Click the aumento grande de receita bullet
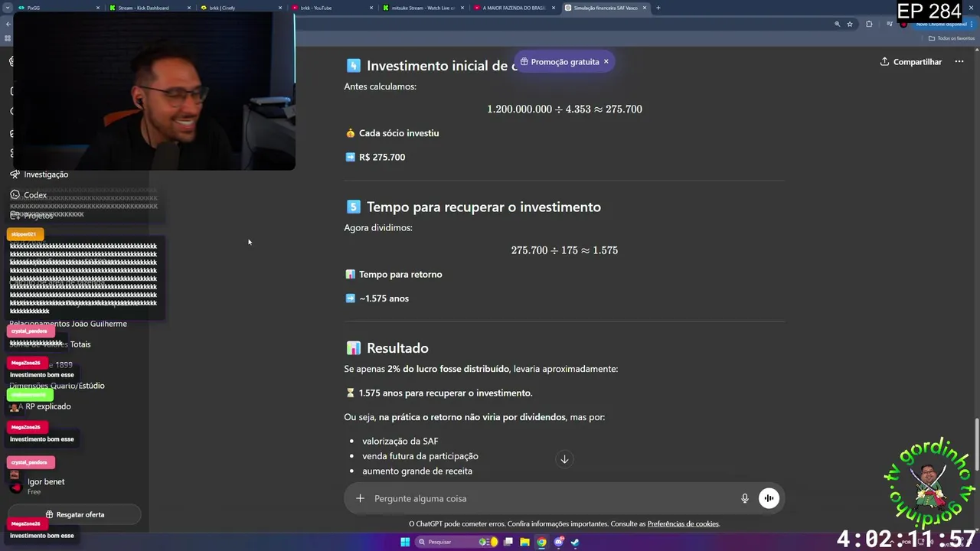This screenshot has height=551, width=980. (417, 471)
